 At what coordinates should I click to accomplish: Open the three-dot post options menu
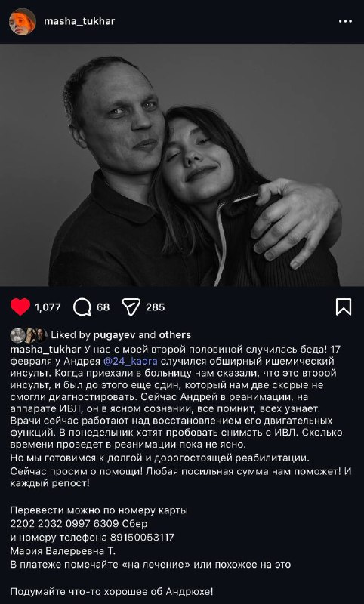[x=345, y=22]
